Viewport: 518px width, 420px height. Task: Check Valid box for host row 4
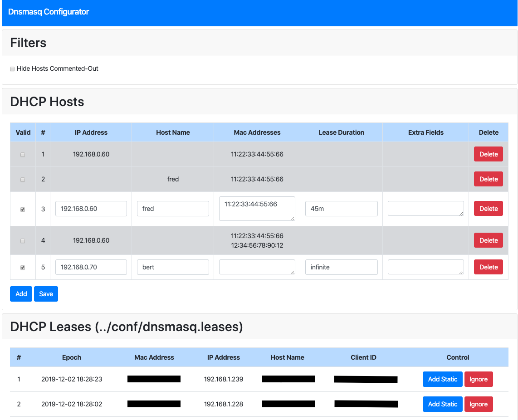tap(23, 241)
